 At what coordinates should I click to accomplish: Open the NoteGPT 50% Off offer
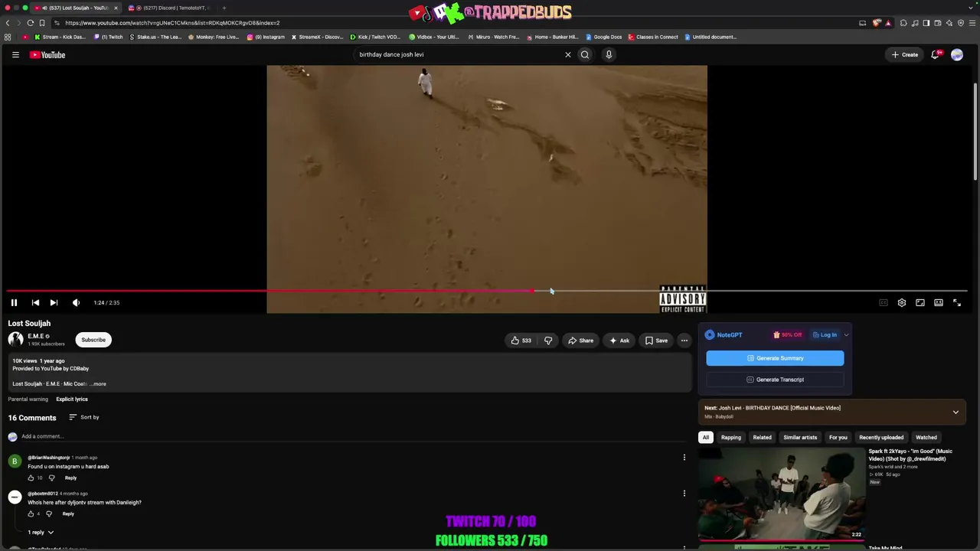[x=787, y=335]
